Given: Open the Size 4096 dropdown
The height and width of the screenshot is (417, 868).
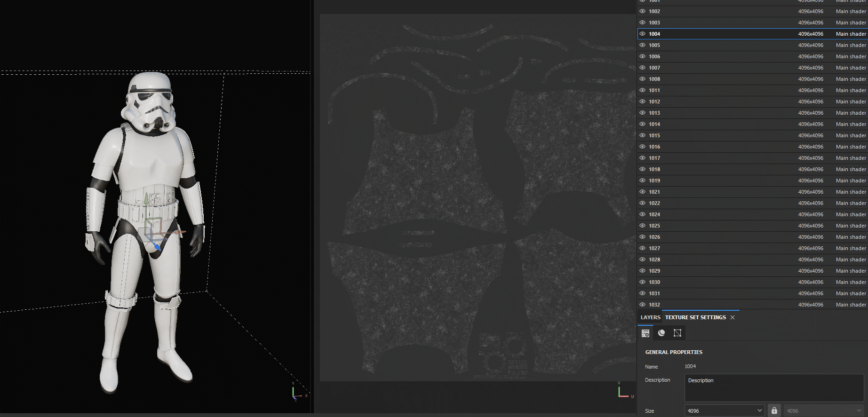Looking at the screenshot, I should pos(725,410).
